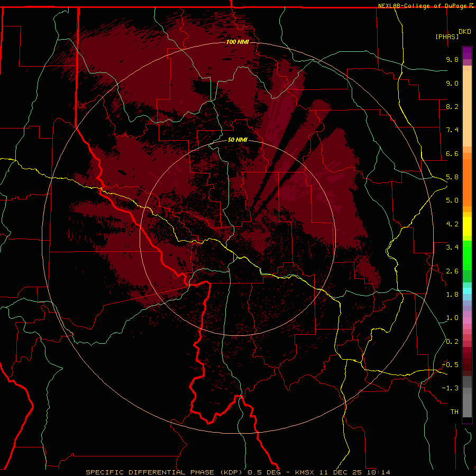Image resolution: width=476 pixels, height=476 pixels.
Task: Click "SPECIFIC DIFFERENTIAL PHASE (KDP)" product title
Action: 165,472
